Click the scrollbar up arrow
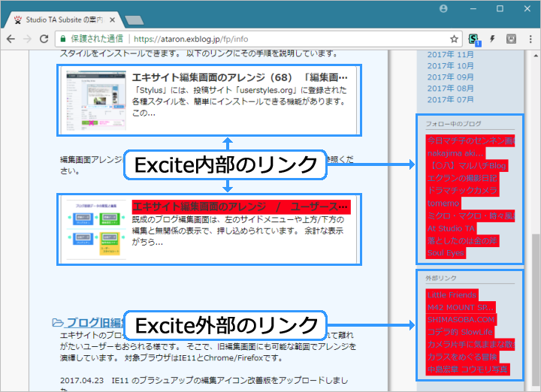Image resolution: width=541 pixels, height=392 pixels. tap(536, 55)
